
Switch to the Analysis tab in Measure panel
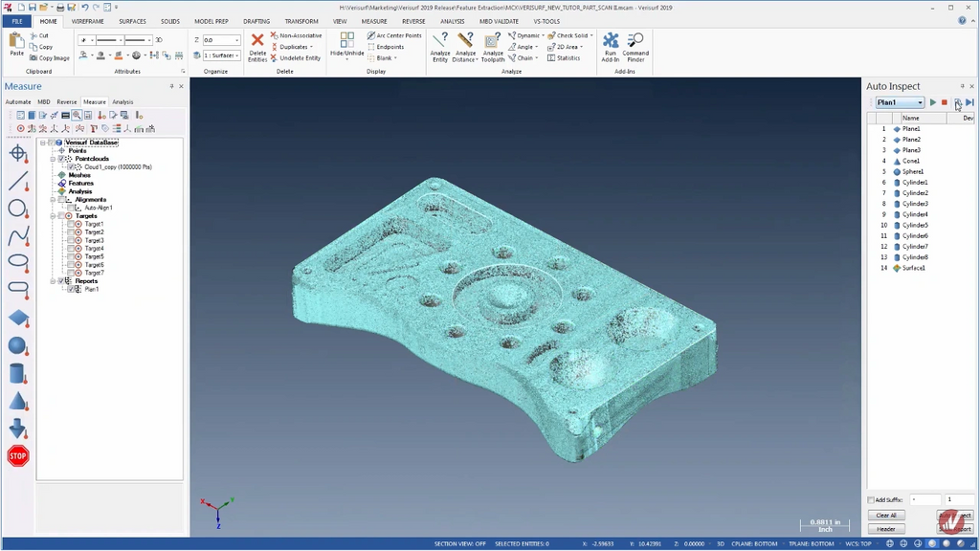pyautogui.click(x=122, y=101)
